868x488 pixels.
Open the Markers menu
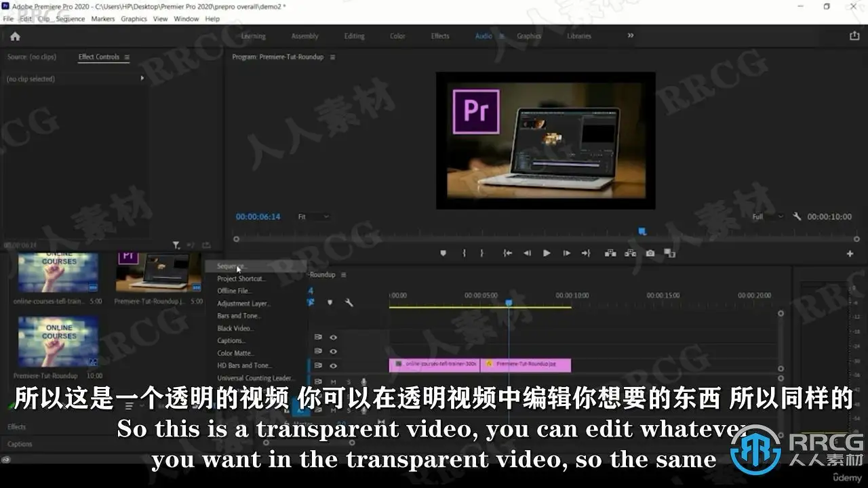pyautogui.click(x=103, y=19)
